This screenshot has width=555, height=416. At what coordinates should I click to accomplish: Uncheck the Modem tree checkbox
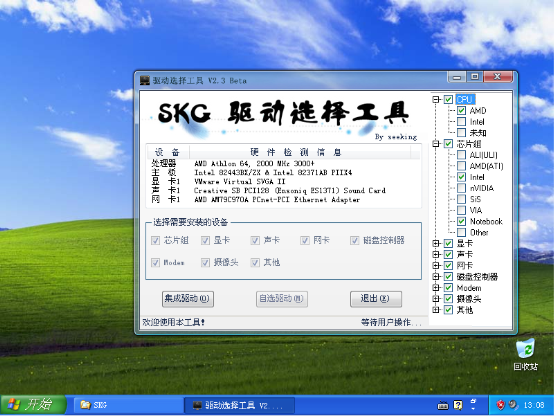pyautogui.click(x=448, y=287)
